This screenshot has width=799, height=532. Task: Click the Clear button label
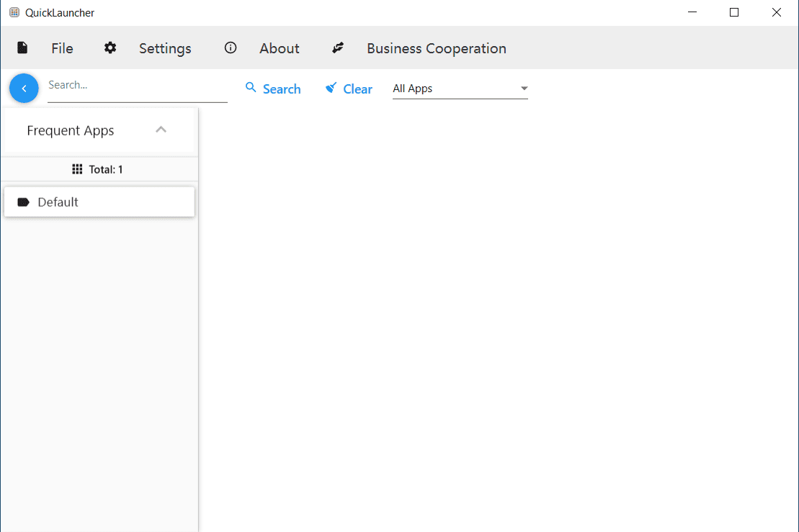click(x=357, y=89)
